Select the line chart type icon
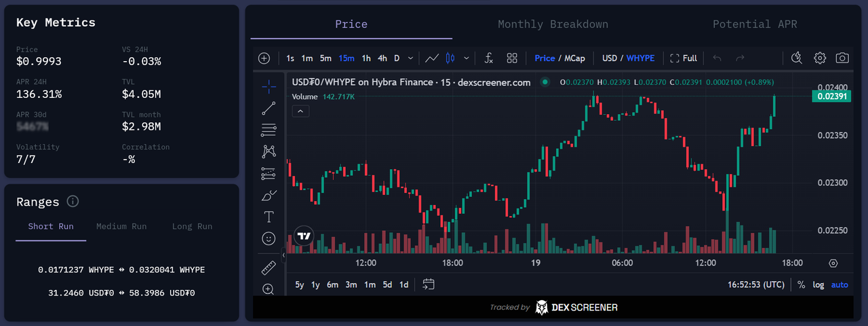Image resolution: width=868 pixels, height=326 pixels. click(432, 58)
